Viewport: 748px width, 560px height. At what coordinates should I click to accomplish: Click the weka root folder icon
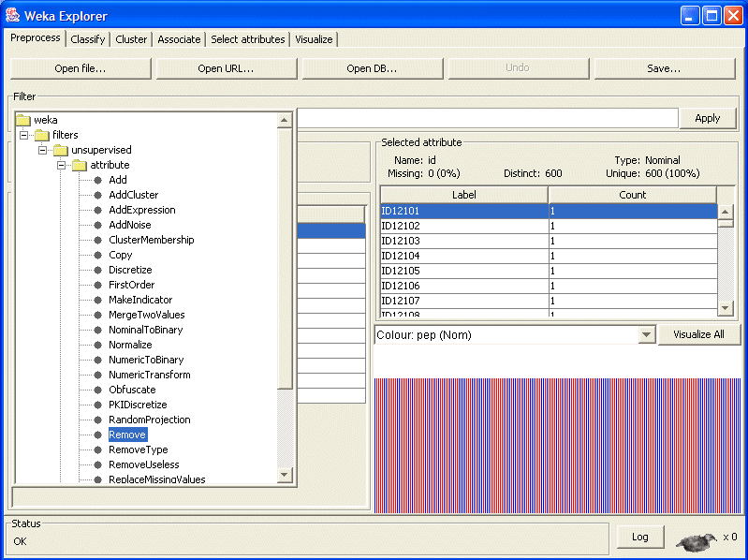tap(23, 120)
